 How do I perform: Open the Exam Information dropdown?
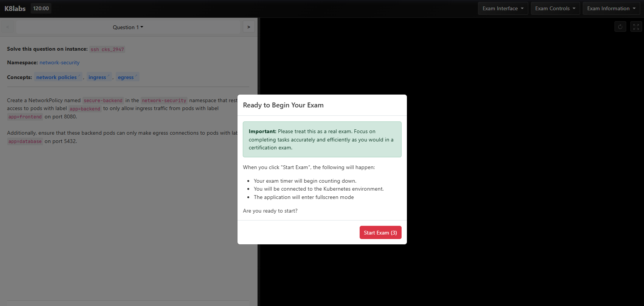coord(611,8)
